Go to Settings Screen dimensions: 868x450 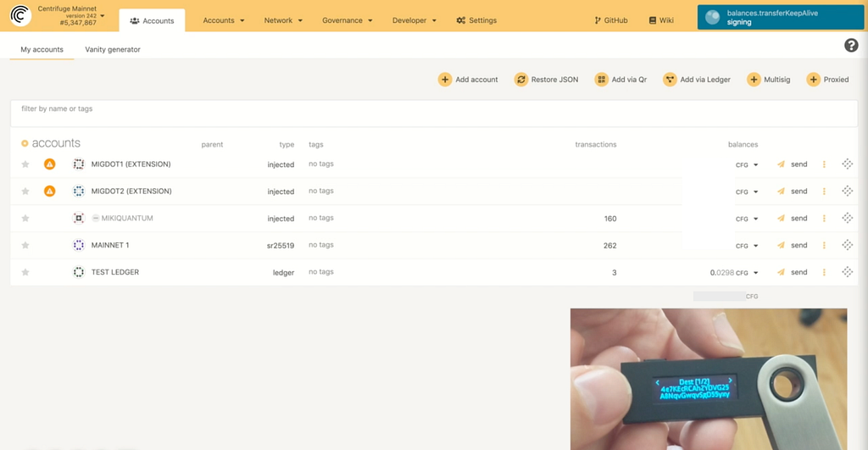[476, 20]
